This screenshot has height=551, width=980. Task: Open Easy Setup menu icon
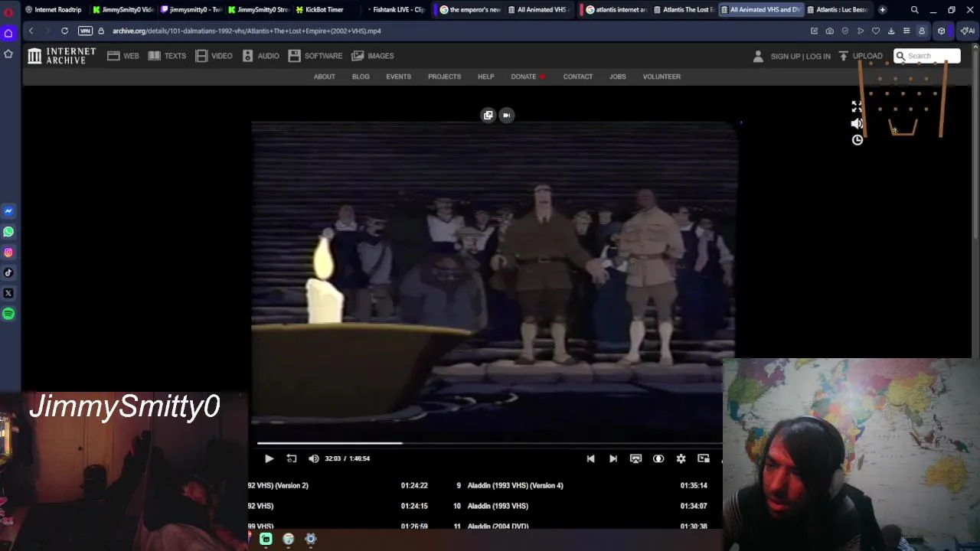coord(906,31)
